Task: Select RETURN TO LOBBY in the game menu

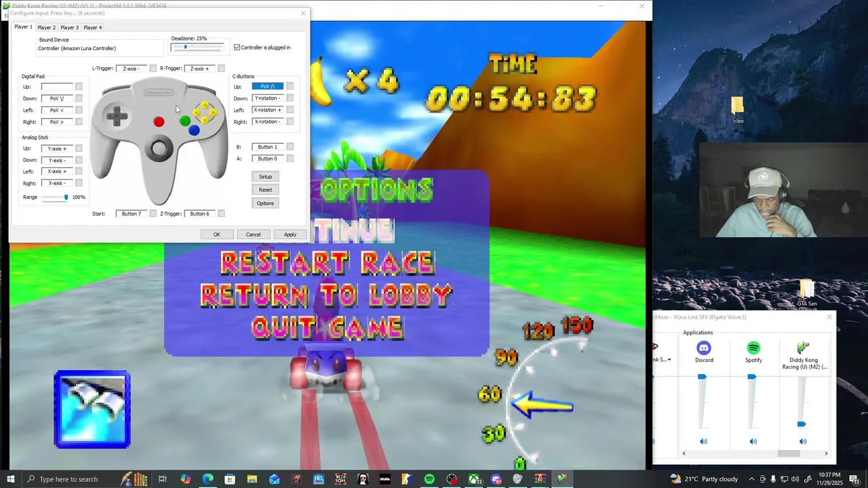Action: 327,295
